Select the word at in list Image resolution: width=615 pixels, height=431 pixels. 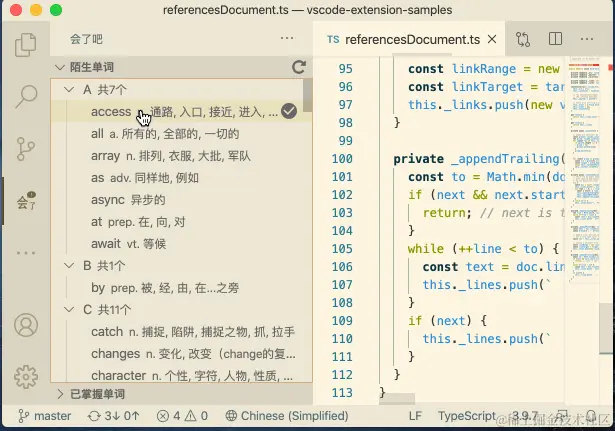point(181,222)
